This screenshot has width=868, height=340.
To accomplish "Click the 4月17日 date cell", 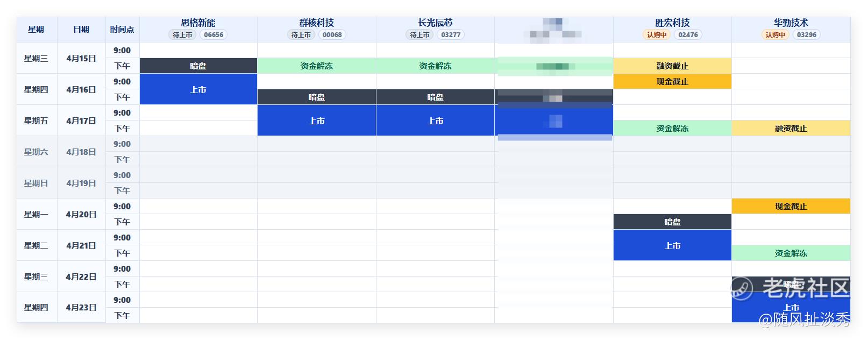I will tap(81, 121).
